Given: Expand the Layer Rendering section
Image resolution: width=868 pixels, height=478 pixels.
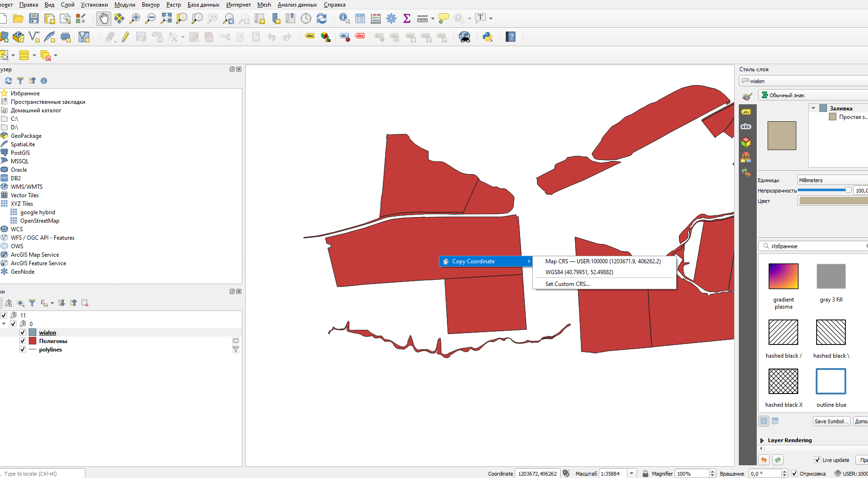Looking at the screenshot, I should click(762, 440).
